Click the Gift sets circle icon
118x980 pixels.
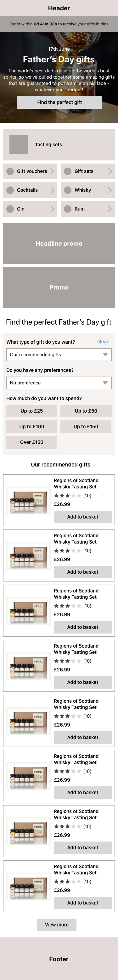68,171
